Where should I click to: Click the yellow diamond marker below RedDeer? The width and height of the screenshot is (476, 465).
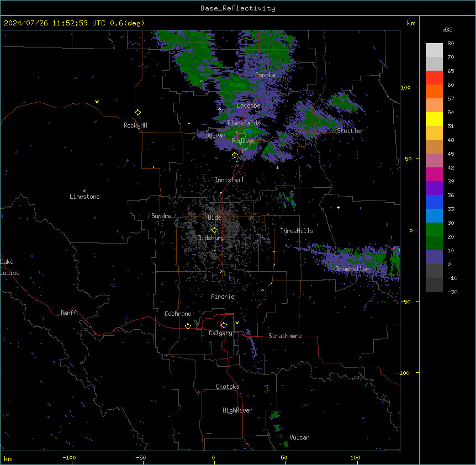(x=235, y=155)
